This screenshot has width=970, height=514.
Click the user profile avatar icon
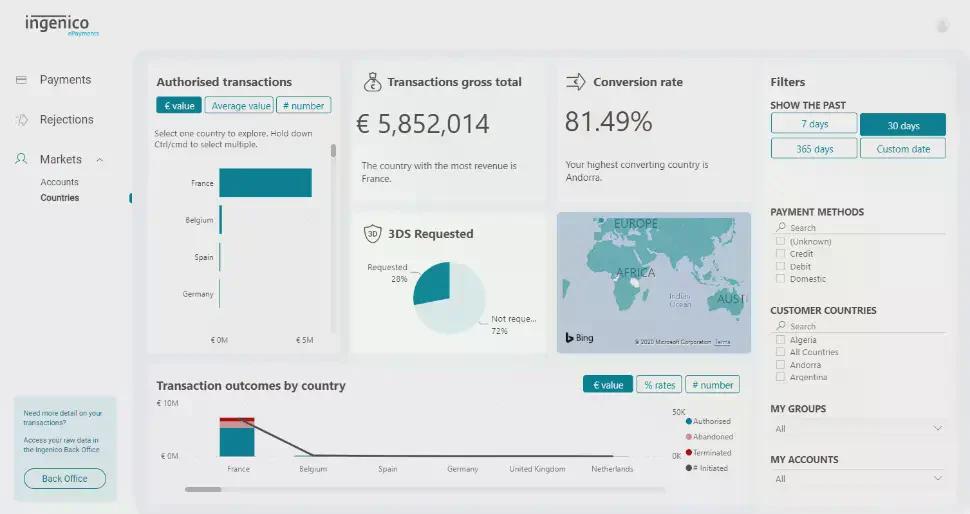pos(941,26)
